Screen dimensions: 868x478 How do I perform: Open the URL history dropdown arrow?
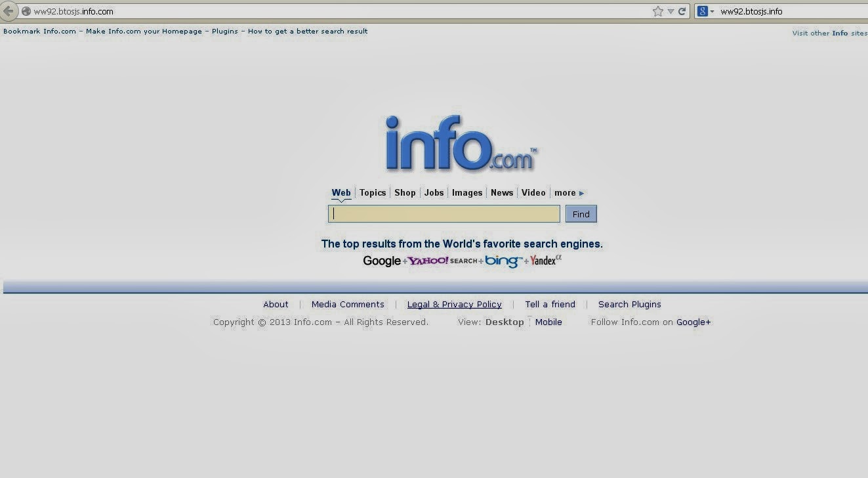pos(671,11)
